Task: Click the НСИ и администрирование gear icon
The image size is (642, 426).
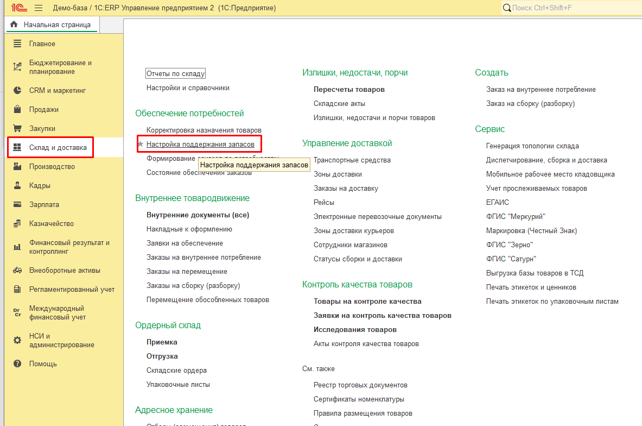Action: point(17,340)
